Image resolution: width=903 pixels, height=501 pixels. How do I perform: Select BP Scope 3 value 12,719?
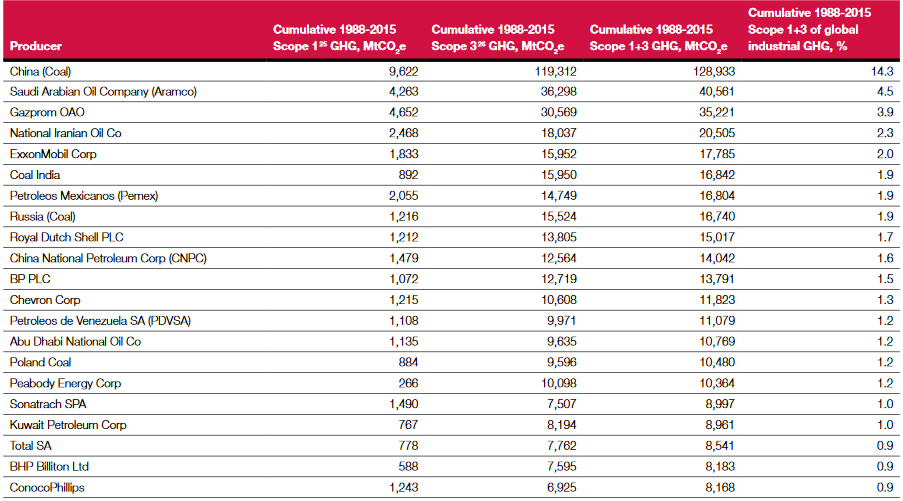559,279
